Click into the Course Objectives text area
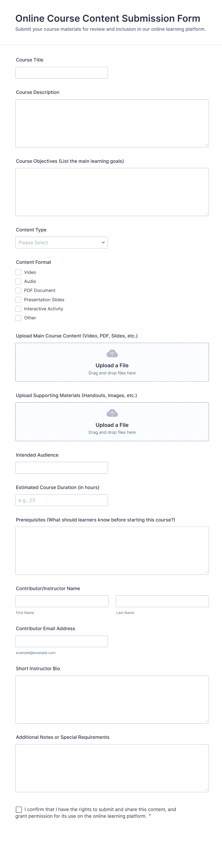 click(112, 192)
